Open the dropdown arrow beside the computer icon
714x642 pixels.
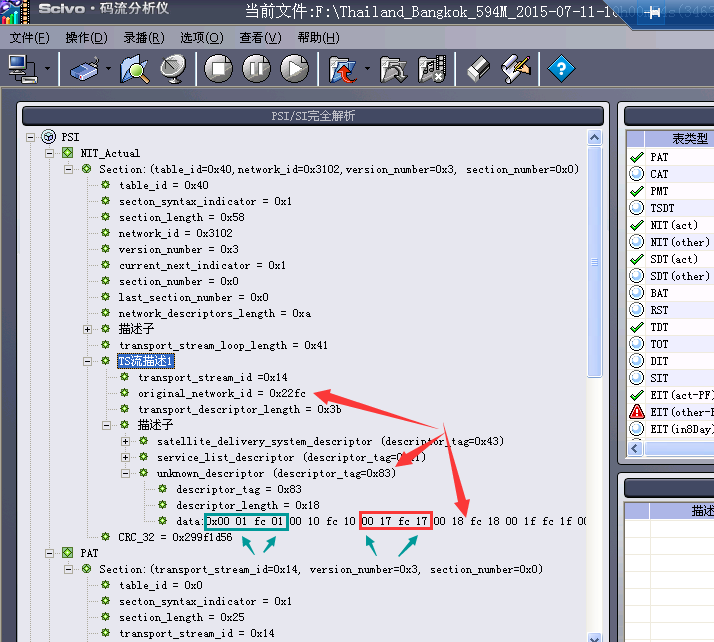click(x=47, y=69)
